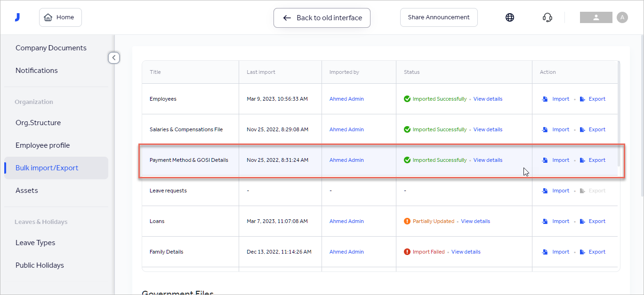This screenshot has width=644, height=295.
Task: Click the globe language icon
Action: coord(510,17)
